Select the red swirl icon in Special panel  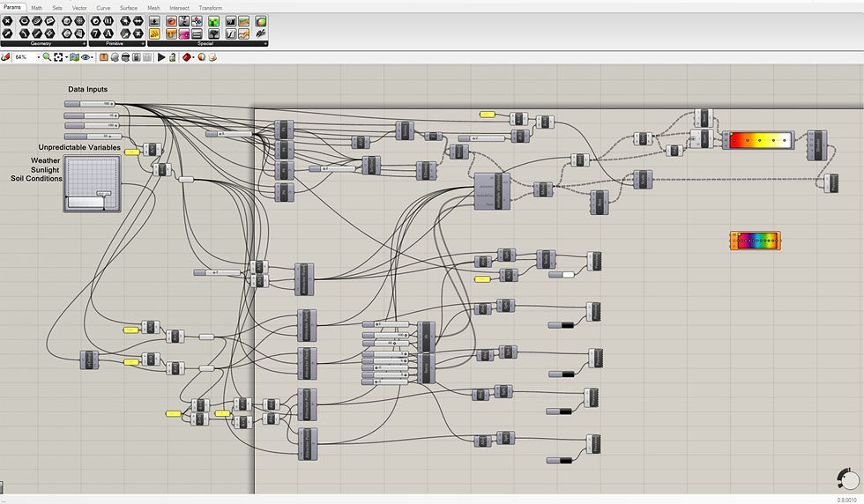tap(171, 21)
